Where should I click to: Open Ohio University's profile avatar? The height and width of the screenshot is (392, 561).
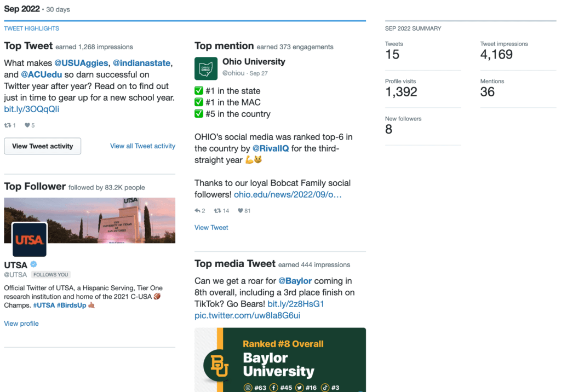pyautogui.click(x=205, y=68)
